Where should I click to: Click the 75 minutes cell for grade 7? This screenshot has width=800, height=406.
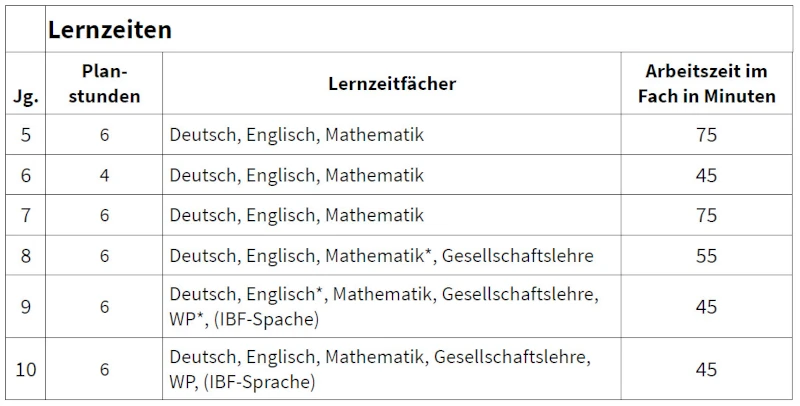(x=706, y=215)
